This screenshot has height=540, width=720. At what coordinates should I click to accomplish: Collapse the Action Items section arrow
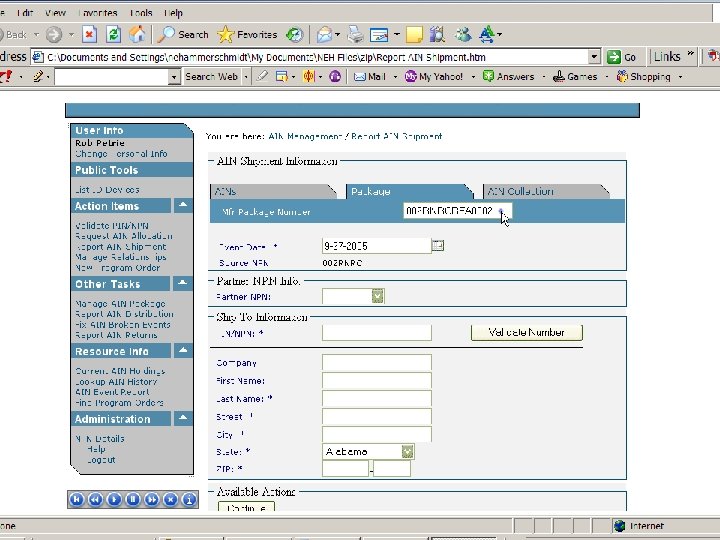(x=183, y=205)
